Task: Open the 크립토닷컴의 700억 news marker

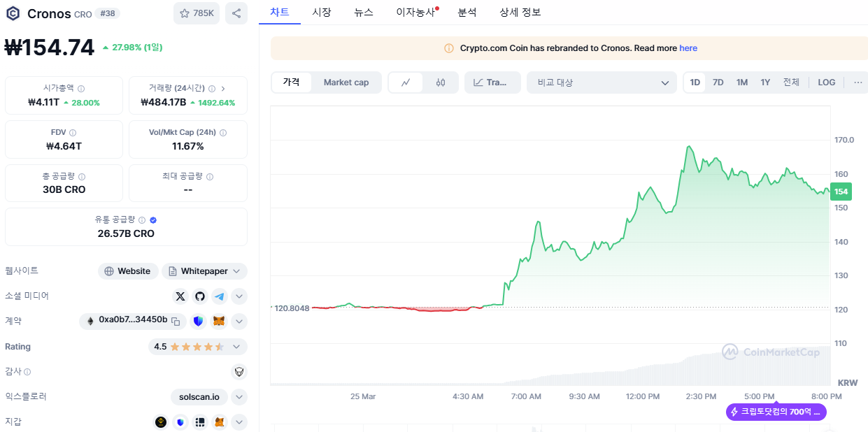Action: coord(776,412)
